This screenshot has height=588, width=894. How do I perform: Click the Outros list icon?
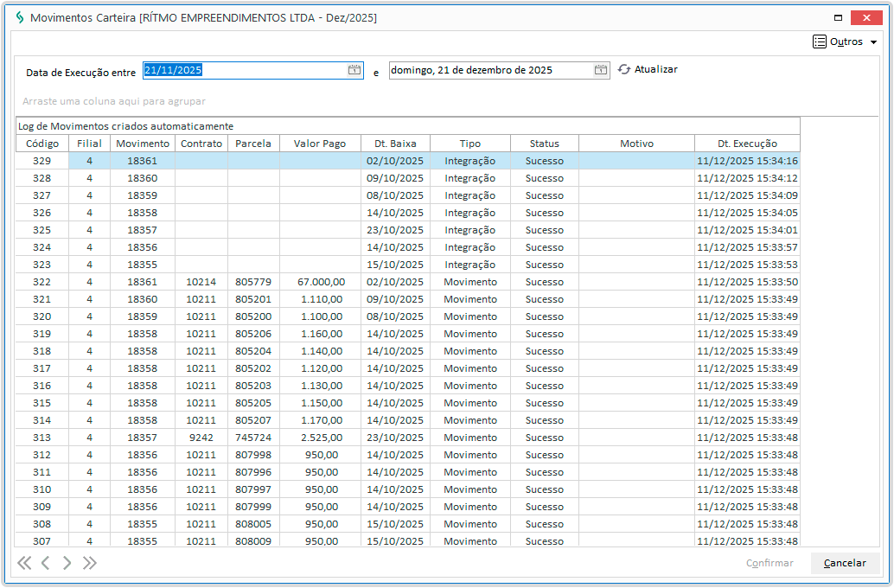pos(820,42)
